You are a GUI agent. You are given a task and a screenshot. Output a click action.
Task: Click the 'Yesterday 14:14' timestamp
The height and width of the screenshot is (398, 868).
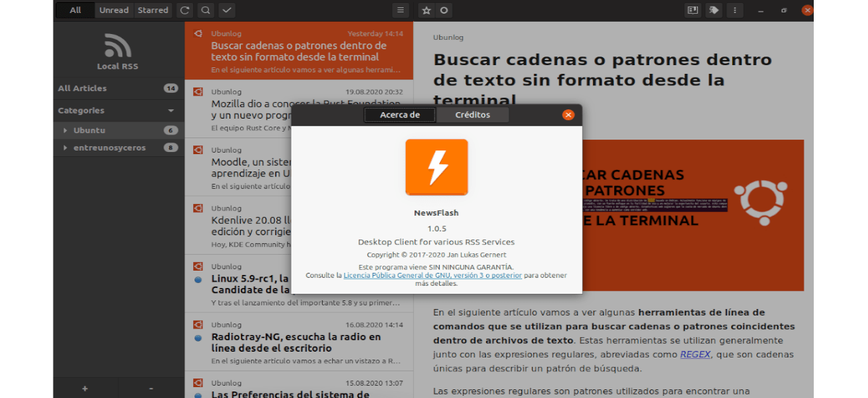click(375, 33)
